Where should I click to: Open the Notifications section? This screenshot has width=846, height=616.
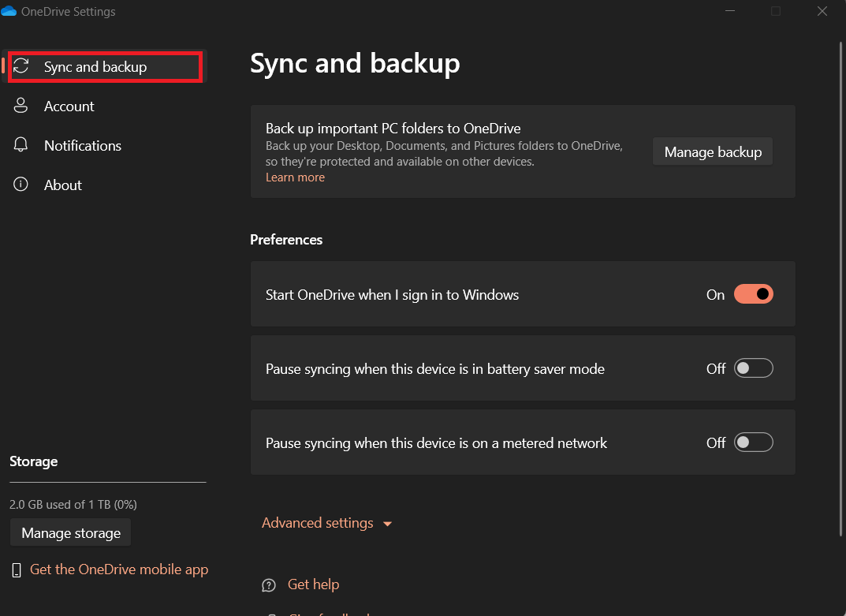coord(105,145)
